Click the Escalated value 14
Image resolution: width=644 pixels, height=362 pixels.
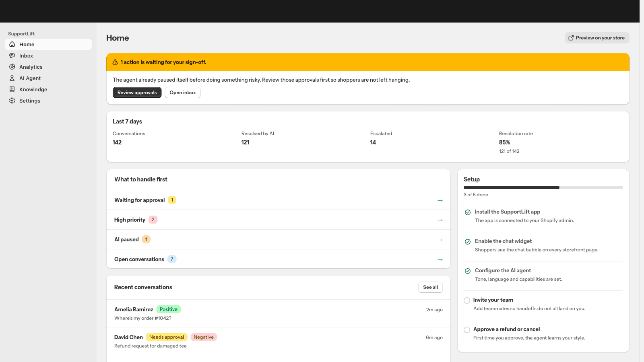pyautogui.click(x=373, y=142)
